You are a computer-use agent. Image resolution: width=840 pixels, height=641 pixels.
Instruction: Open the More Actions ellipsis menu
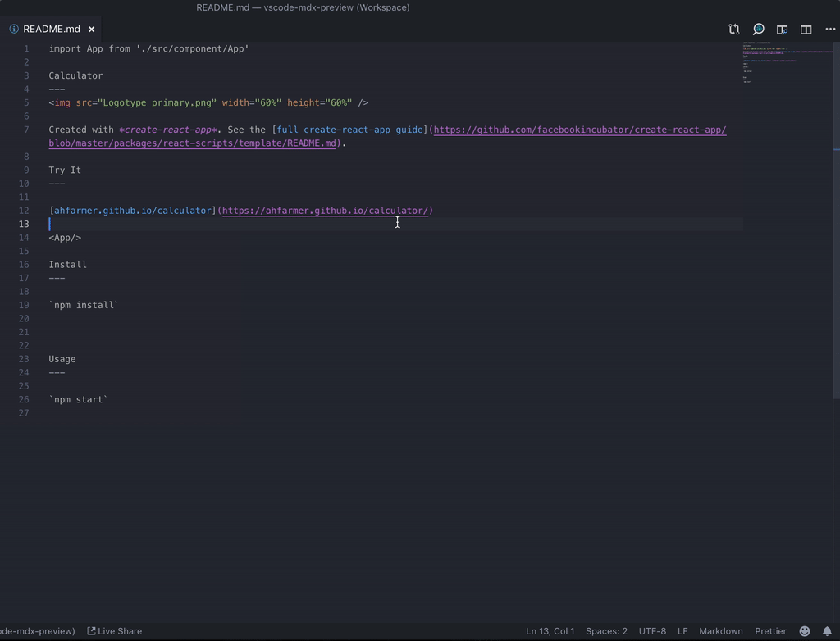click(x=830, y=29)
